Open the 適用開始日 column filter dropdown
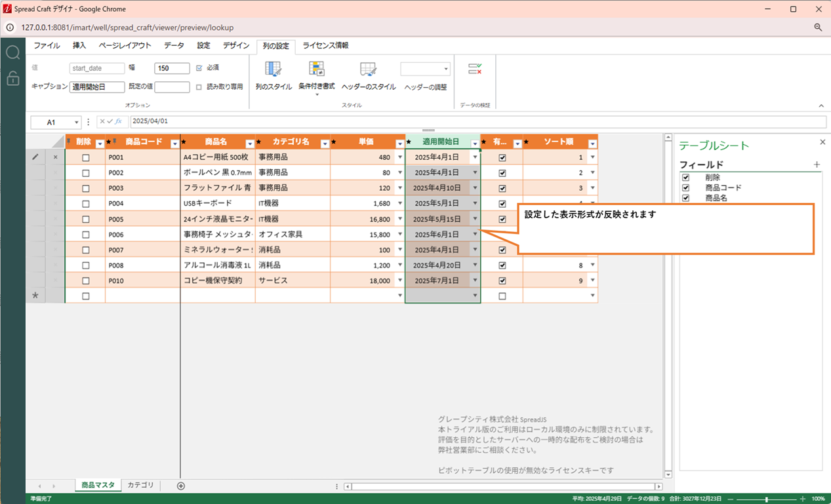The image size is (831, 504). 475,143
